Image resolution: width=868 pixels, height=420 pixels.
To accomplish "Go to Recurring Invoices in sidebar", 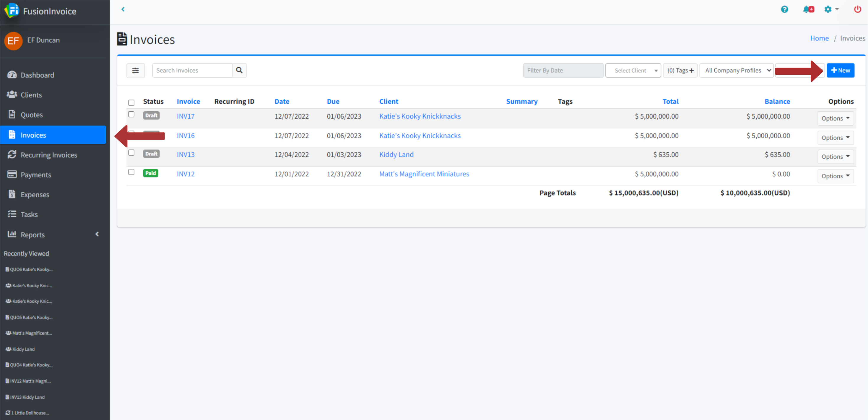I will point(49,154).
